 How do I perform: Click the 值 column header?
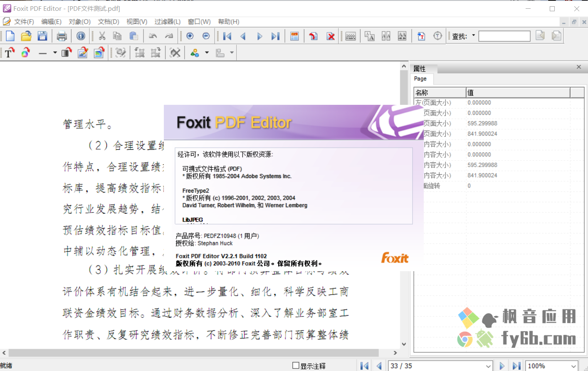point(518,92)
